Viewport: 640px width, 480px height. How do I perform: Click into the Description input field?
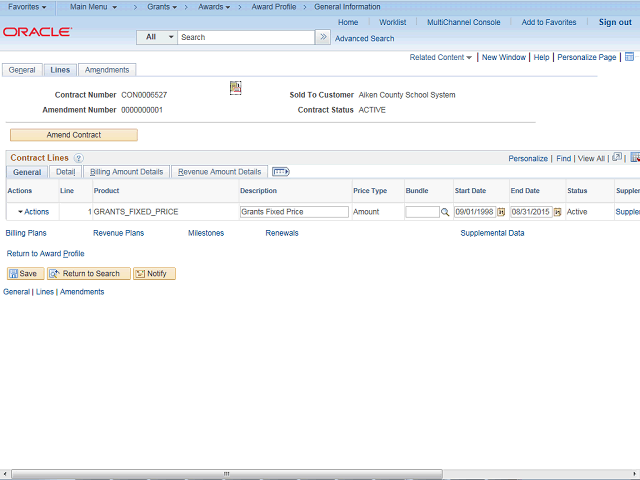pyautogui.click(x=294, y=212)
